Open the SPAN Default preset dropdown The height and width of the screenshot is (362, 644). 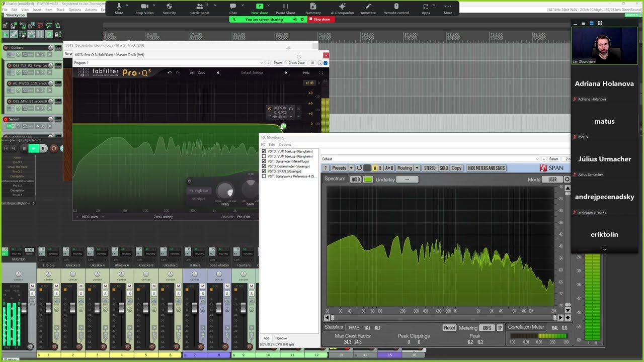(x=431, y=159)
